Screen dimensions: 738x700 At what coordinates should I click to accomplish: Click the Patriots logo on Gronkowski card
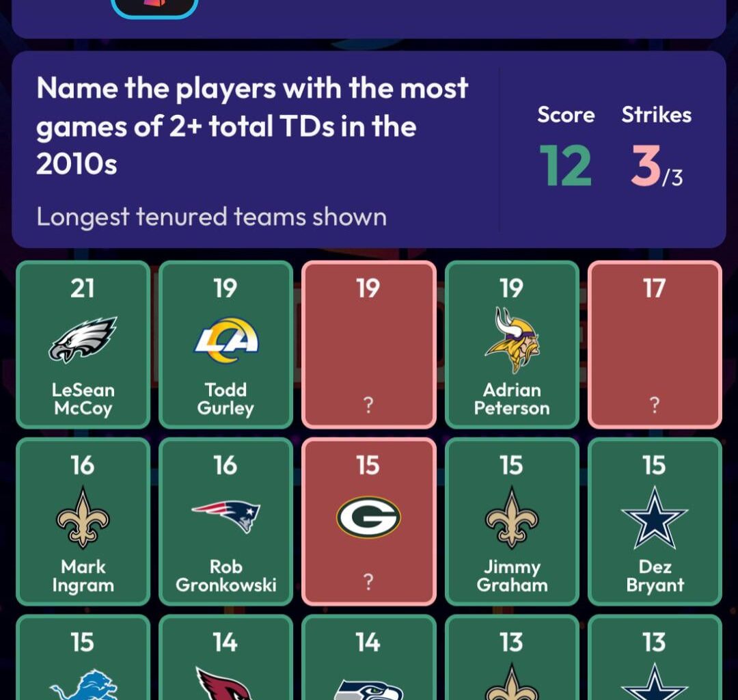pos(225,515)
